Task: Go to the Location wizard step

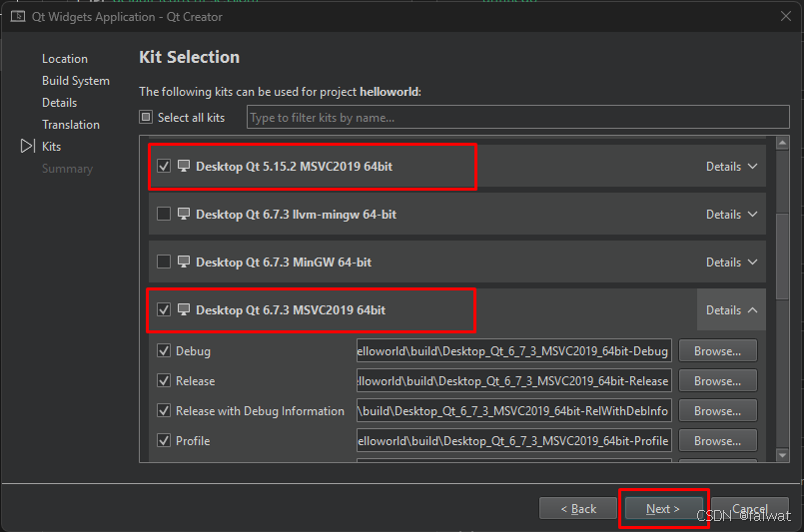Action: pos(65,59)
